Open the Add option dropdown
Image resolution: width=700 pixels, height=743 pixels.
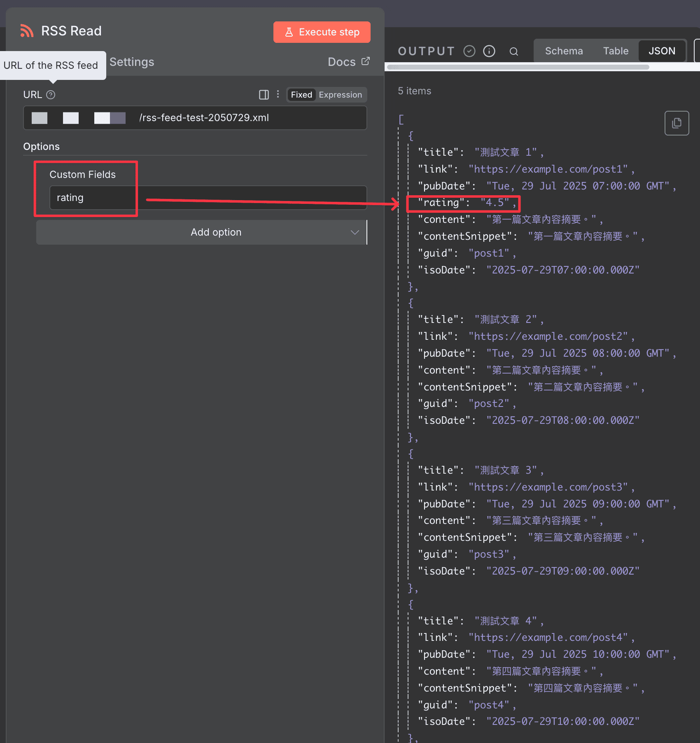click(216, 232)
